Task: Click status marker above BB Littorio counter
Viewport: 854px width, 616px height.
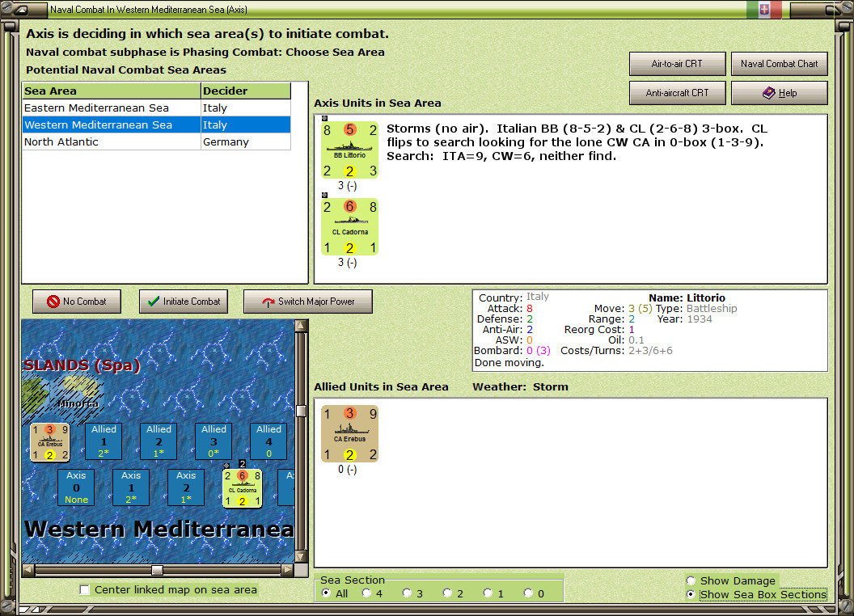Action: 324,118
